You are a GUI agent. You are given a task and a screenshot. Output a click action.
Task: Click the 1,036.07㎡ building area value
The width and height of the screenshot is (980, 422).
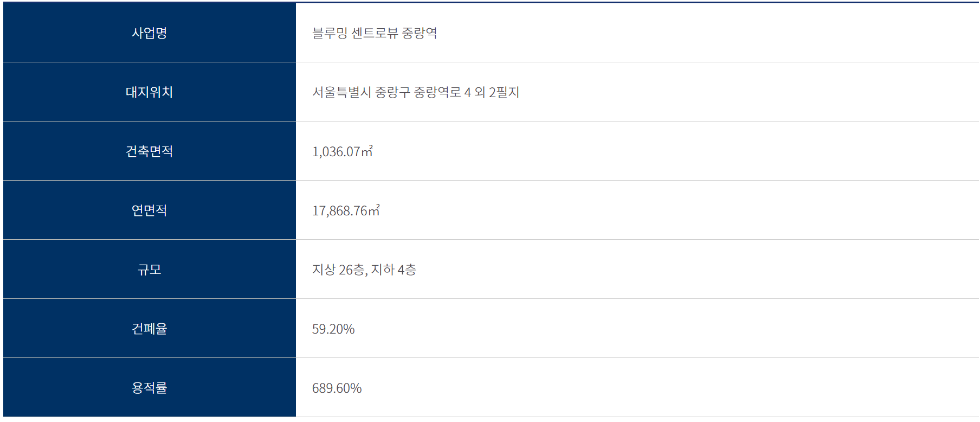tap(342, 152)
